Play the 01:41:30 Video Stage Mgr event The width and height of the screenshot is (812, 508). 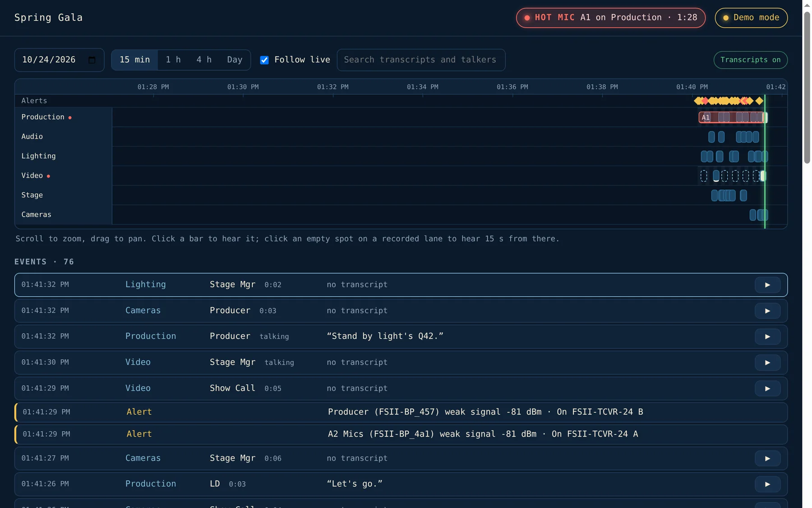point(767,363)
